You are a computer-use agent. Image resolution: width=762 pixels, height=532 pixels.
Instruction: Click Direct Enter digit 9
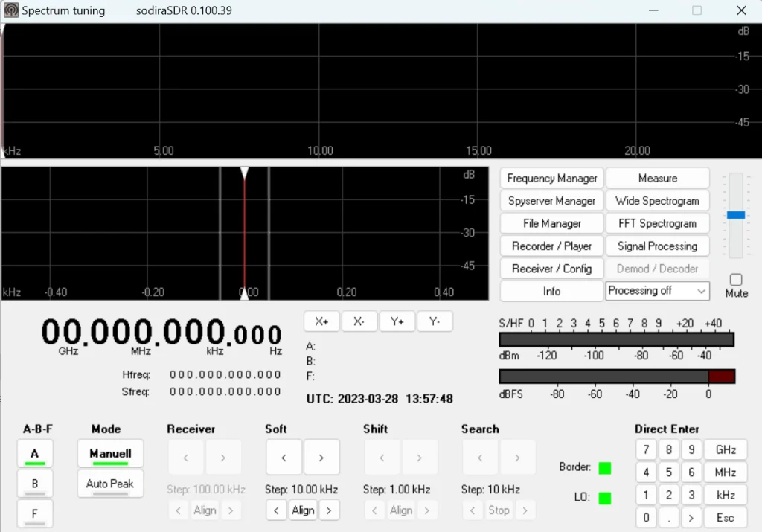(691, 450)
